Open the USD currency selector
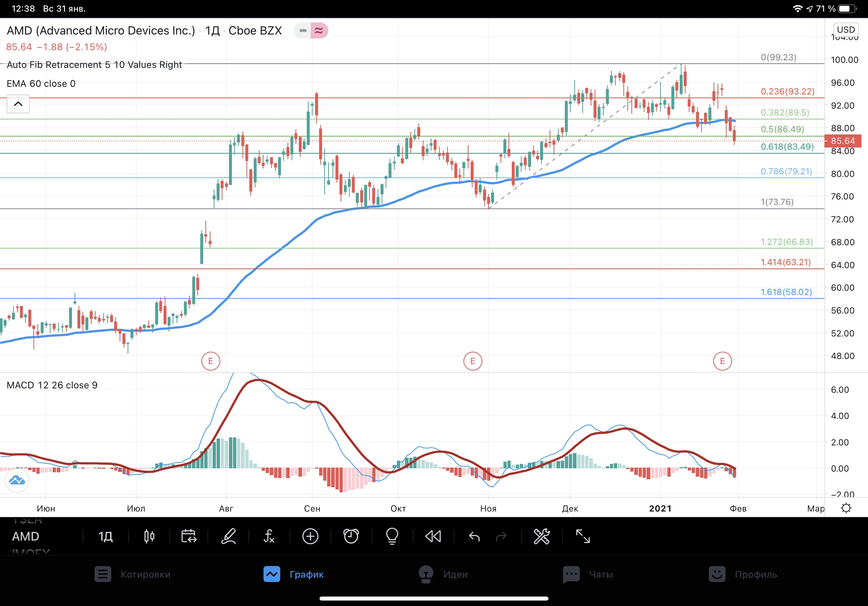Image resolution: width=868 pixels, height=606 pixels. [846, 29]
